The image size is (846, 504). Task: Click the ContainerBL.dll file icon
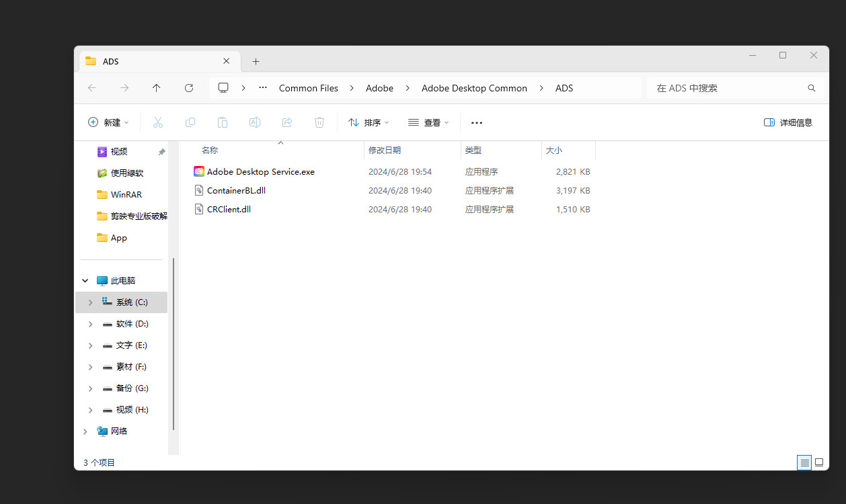pos(199,190)
